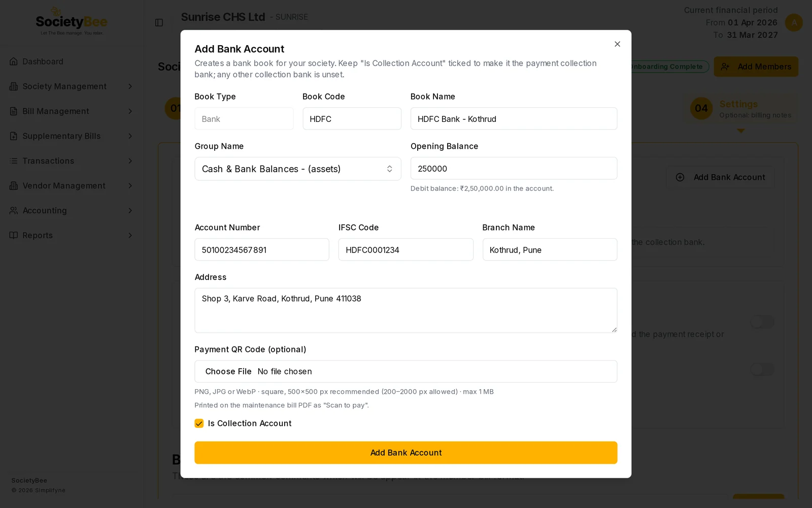Click the Accounting people icon

coord(14,210)
